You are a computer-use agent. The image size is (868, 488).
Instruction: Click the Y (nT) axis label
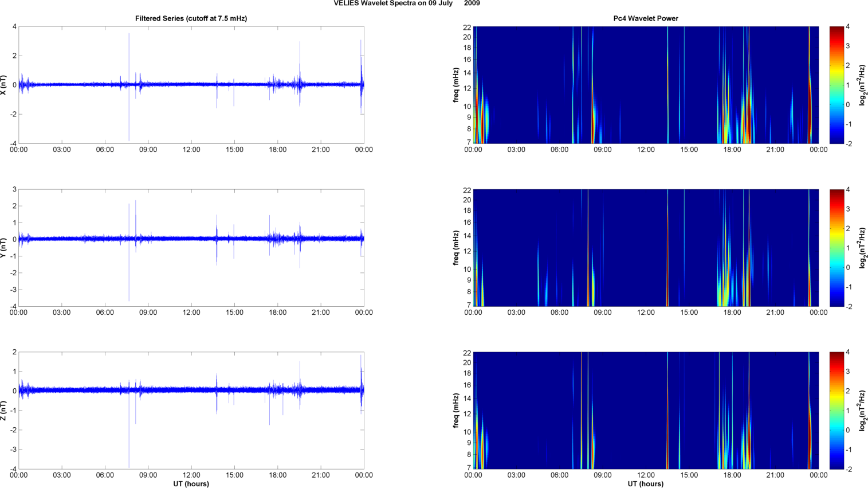4,248
